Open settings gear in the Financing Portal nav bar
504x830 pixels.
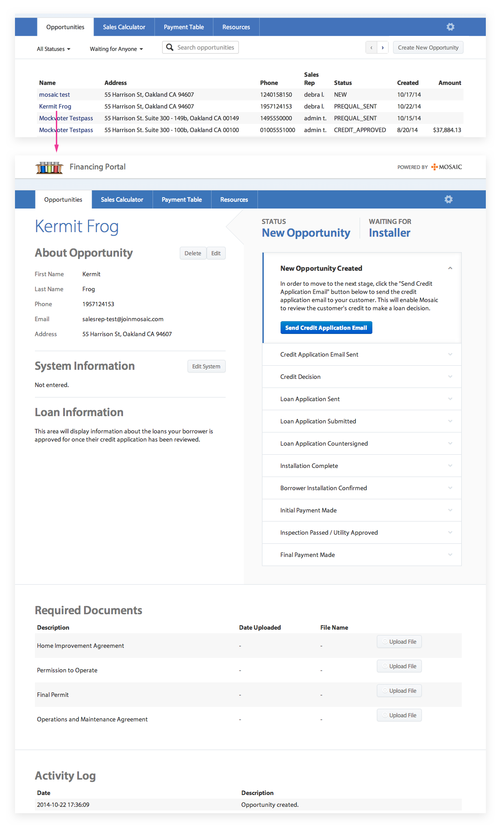pos(449,199)
